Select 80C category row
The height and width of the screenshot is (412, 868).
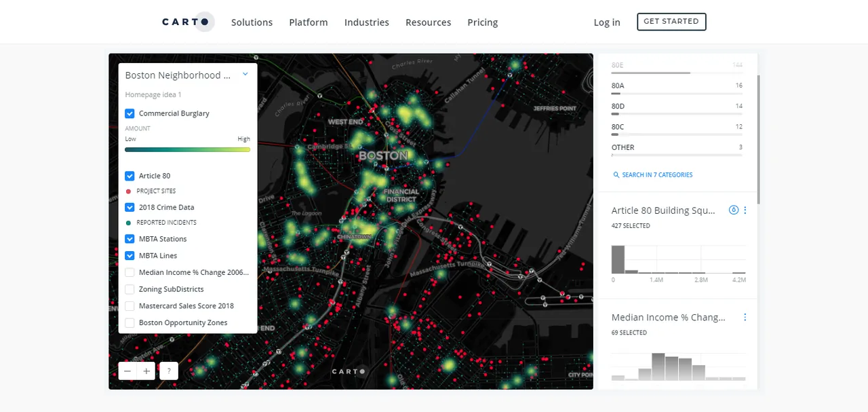pos(677,129)
